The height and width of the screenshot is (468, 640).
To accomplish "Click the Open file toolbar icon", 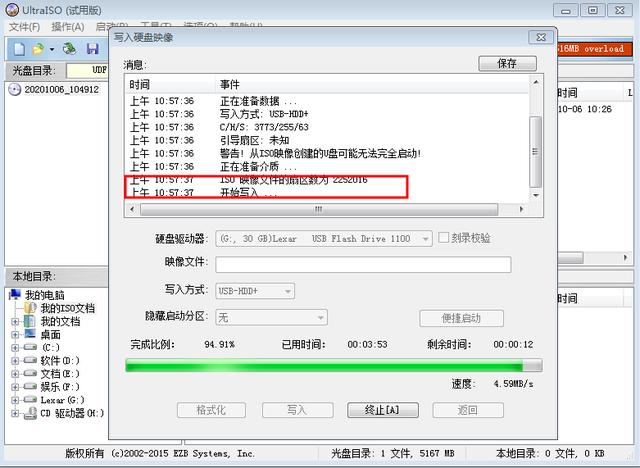I will [38, 49].
